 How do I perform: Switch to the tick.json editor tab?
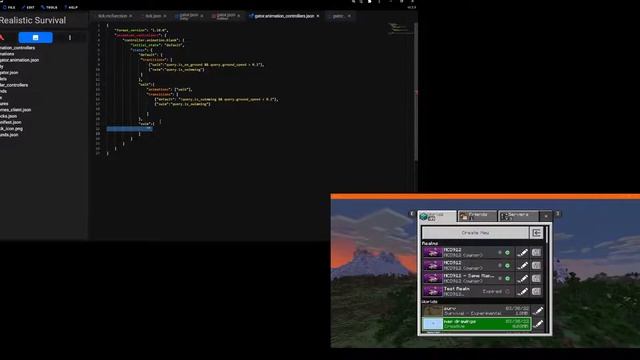(x=153, y=16)
